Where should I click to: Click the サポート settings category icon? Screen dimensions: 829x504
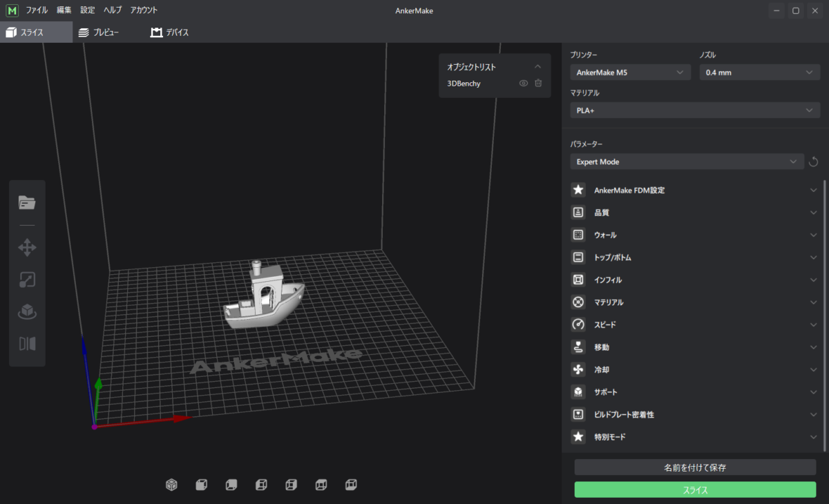(578, 392)
